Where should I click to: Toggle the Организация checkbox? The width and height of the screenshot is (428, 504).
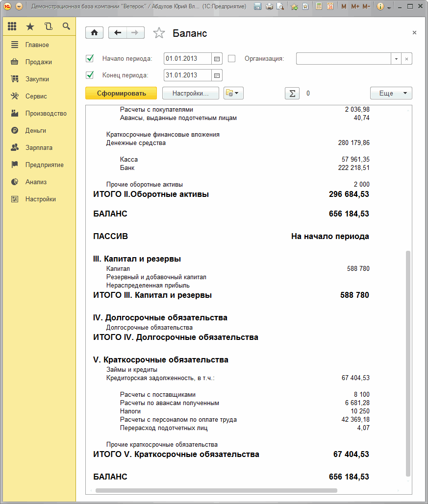point(232,58)
